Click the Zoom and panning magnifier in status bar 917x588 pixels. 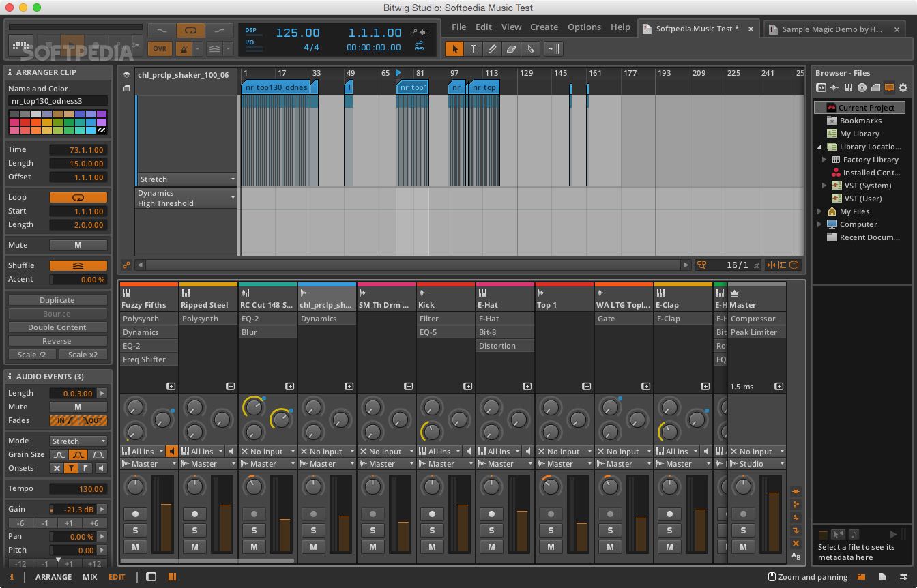[771, 576]
